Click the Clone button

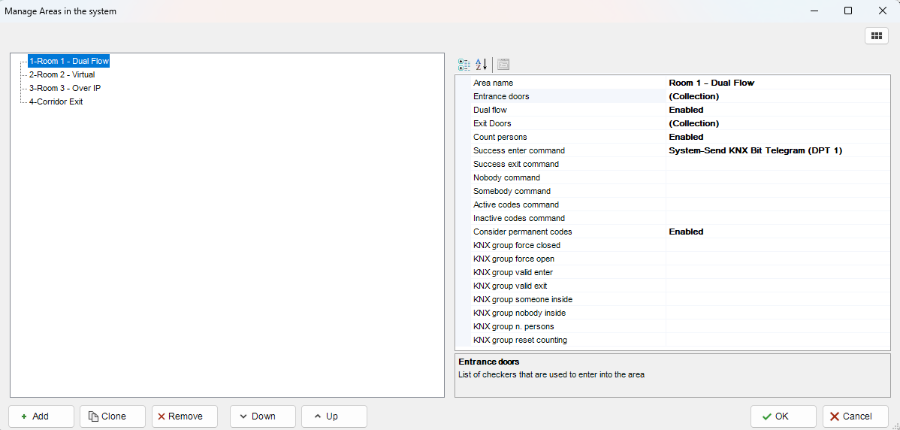pyautogui.click(x=113, y=416)
